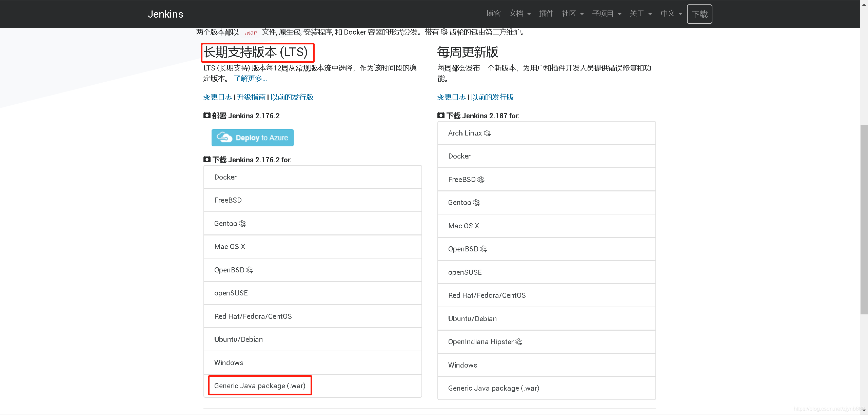Select Windows under LTS downloads
Screen dimensions: 868x415
(313, 363)
